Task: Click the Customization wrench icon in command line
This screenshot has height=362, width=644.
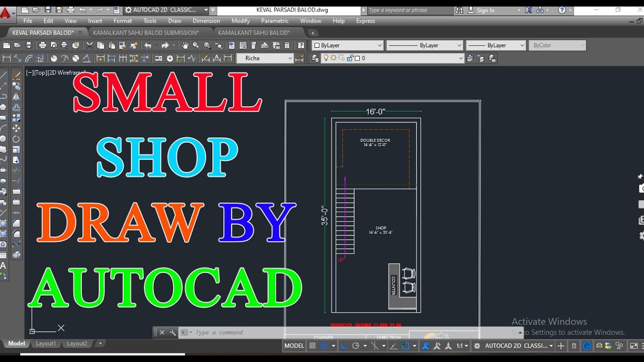Action: click(x=173, y=332)
